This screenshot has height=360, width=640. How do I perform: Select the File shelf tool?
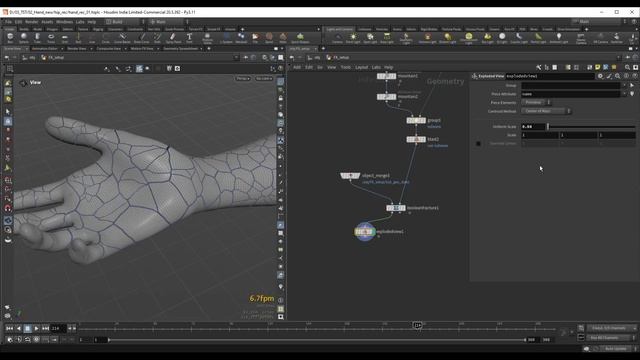coord(255,38)
